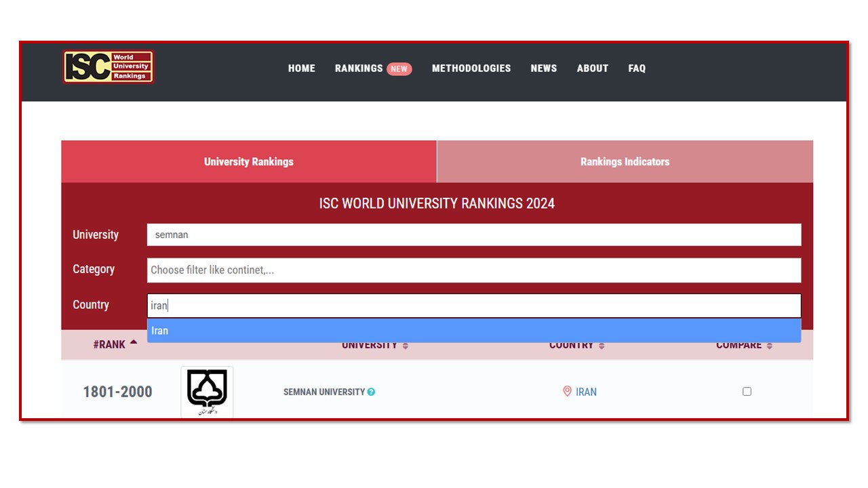Open the Semnan University link
The width and height of the screenshot is (868, 488).
323,392
